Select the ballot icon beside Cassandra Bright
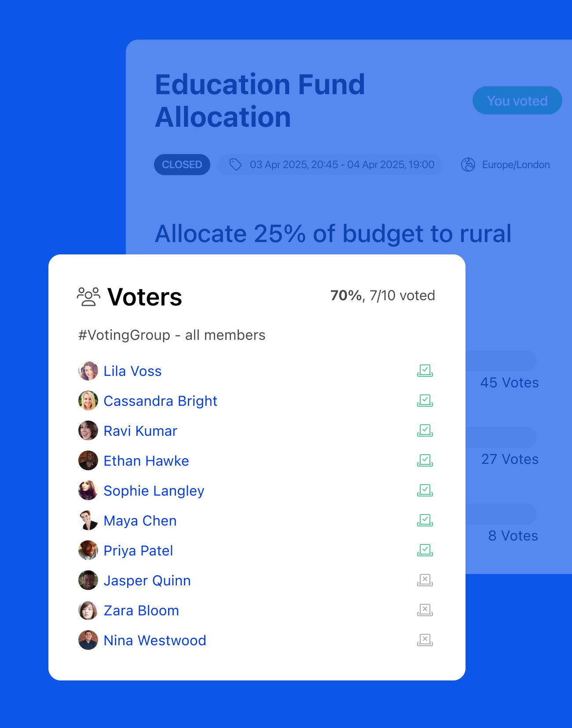572x728 pixels. [x=425, y=401]
